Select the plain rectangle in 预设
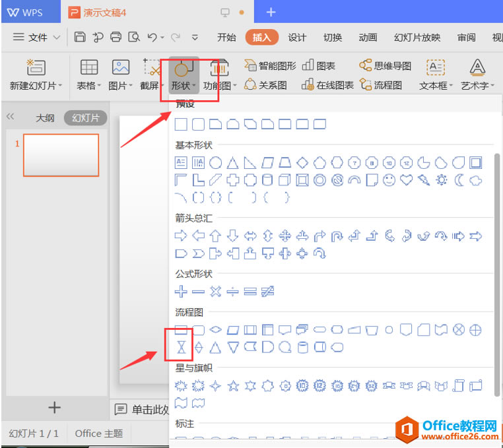Image resolution: width=503 pixels, height=448 pixels. tap(181, 125)
